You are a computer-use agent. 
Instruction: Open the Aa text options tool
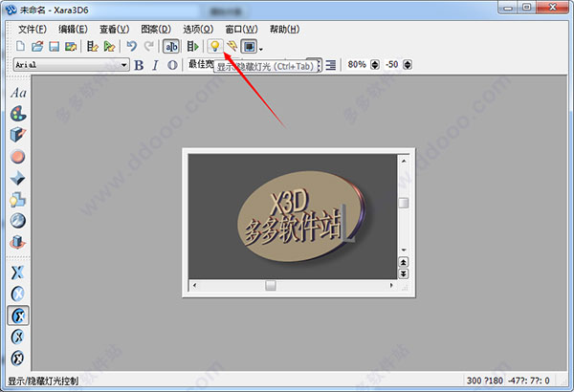point(18,93)
